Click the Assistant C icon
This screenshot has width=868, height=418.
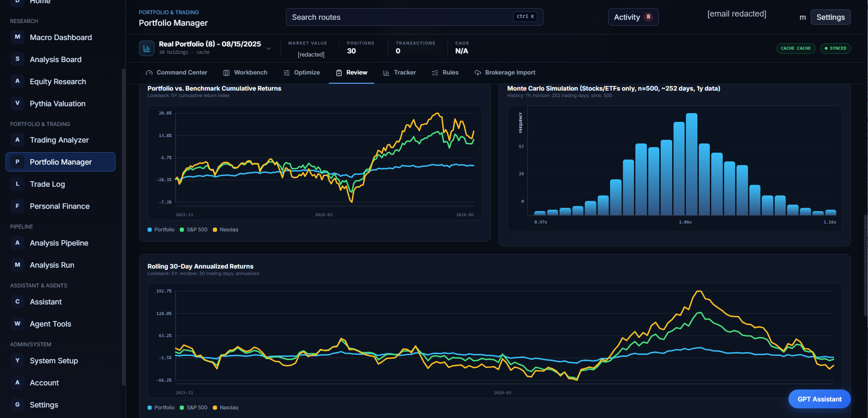(x=17, y=302)
